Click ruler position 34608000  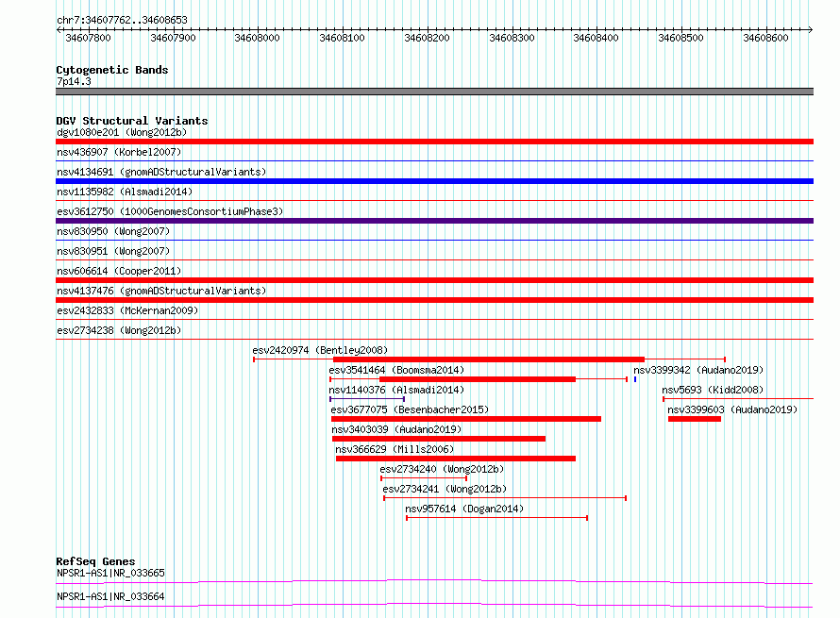click(x=257, y=38)
